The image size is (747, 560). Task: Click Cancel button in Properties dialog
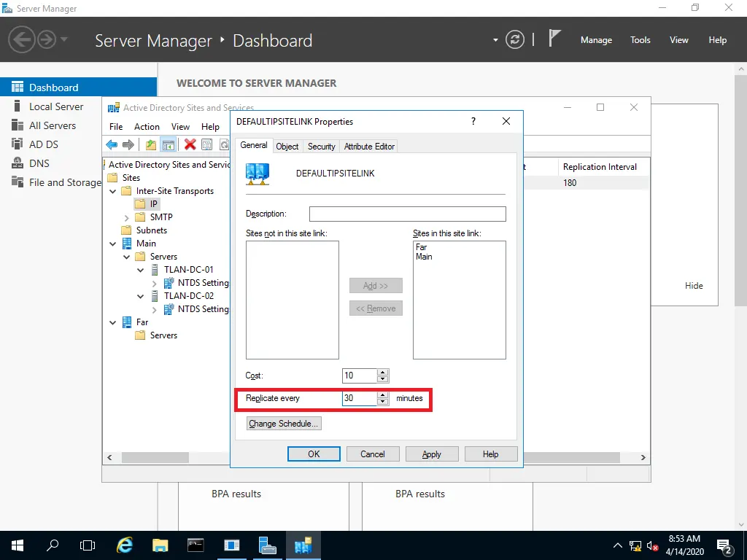[373, 454]
